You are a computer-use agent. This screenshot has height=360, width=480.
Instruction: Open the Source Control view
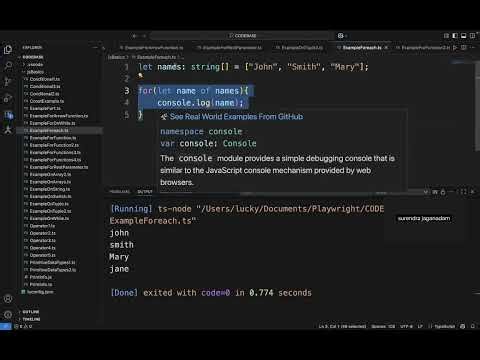tap(8, 82)
